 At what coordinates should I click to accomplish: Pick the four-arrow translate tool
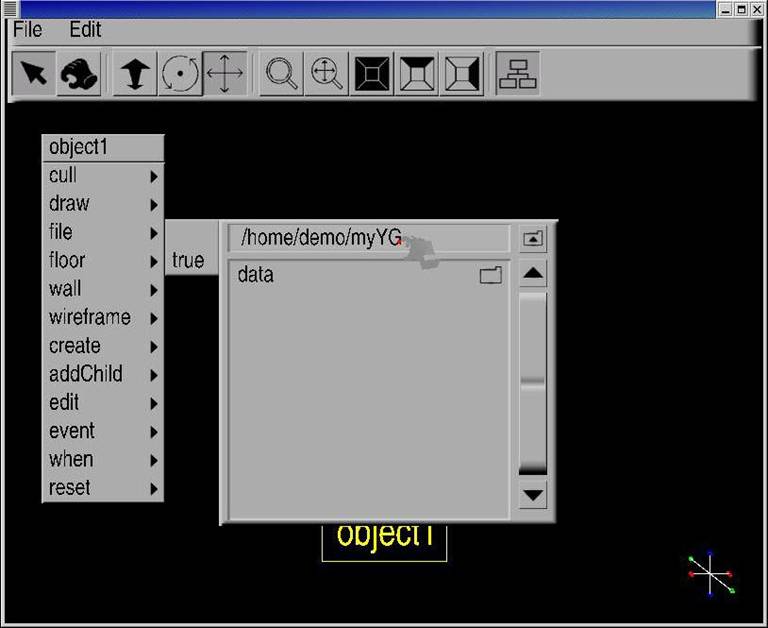coord(225,73)
